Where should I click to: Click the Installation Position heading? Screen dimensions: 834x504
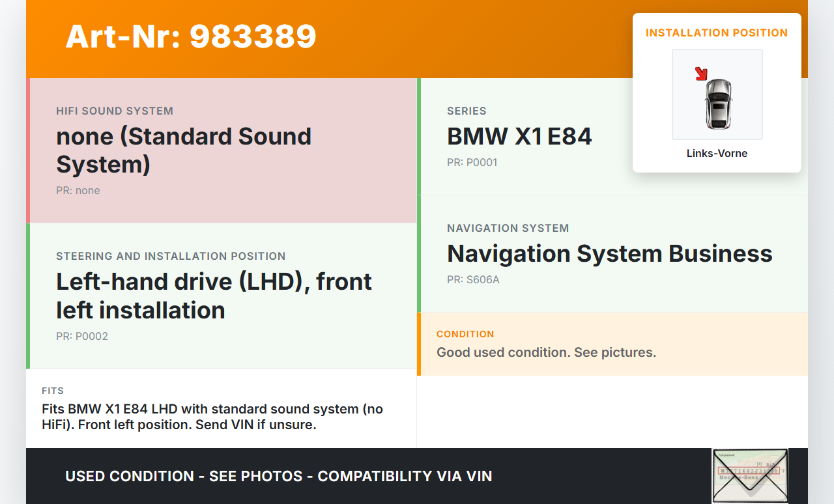(x=717, y=33)
